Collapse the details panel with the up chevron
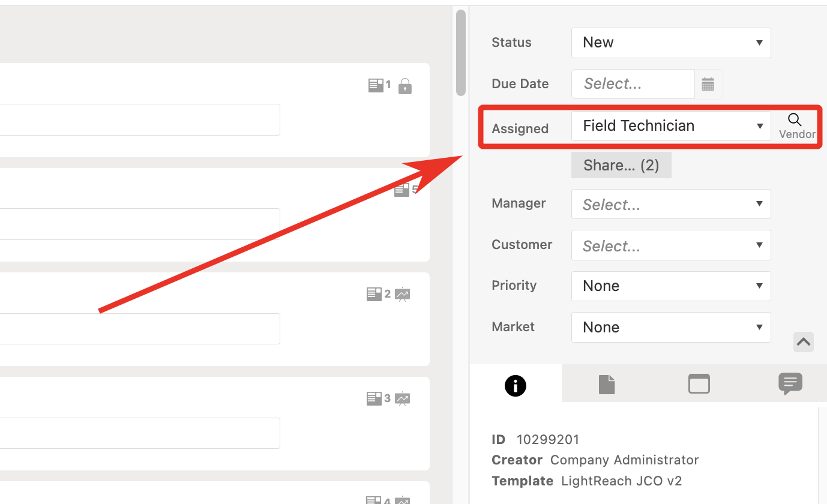Image resolution: width=827 pixels, height=504 pixels. pos(804,342)
